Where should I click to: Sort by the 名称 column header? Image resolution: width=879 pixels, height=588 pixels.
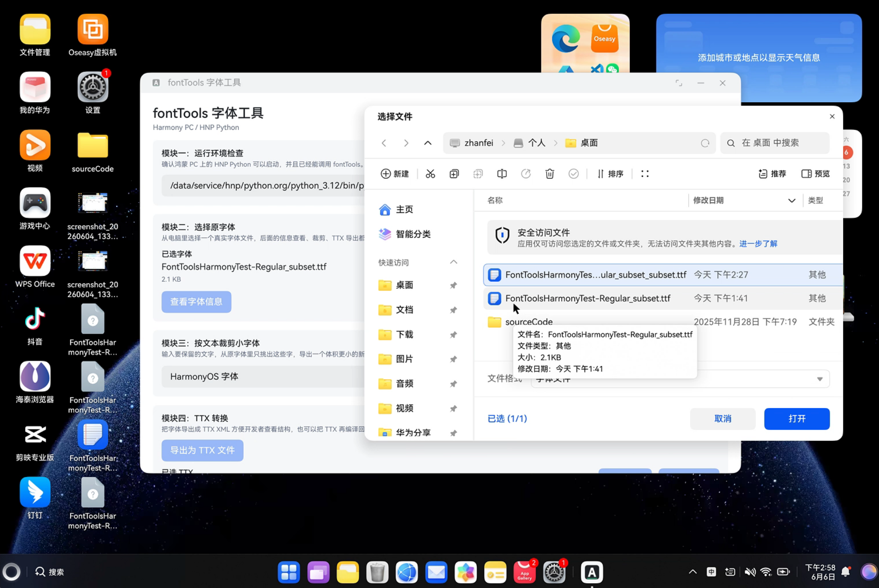coord(495,200)
